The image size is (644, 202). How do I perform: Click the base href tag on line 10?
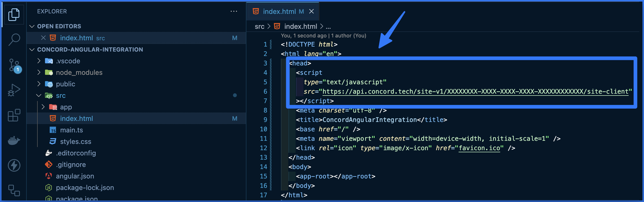pos(328,129)
